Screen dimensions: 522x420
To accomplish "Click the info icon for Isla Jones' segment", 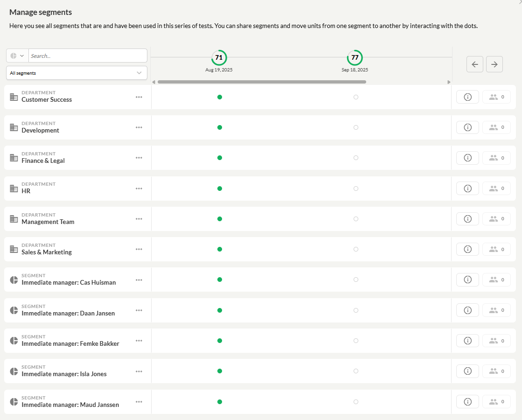I will tap(467, 371).
